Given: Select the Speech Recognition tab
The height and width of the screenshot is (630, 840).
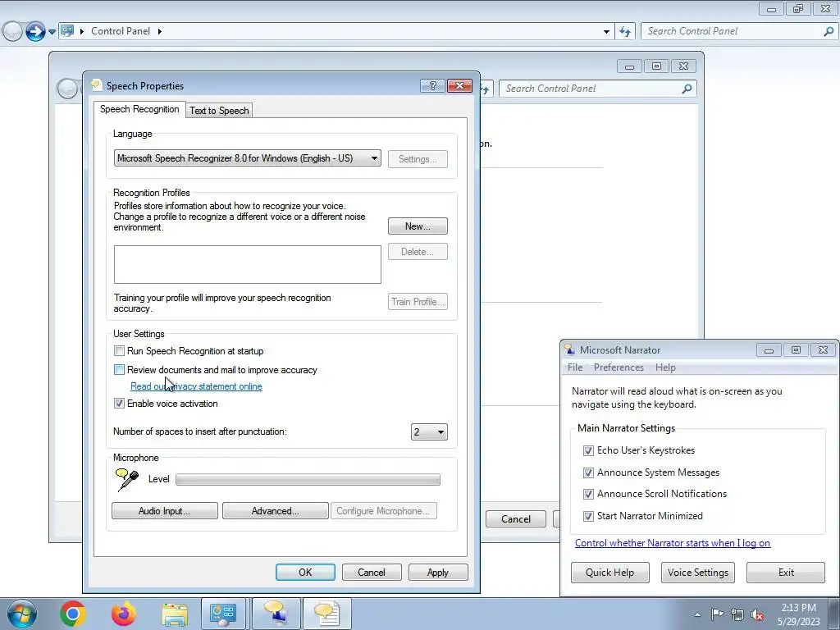Looking at the screenshot, I should 139,109.
